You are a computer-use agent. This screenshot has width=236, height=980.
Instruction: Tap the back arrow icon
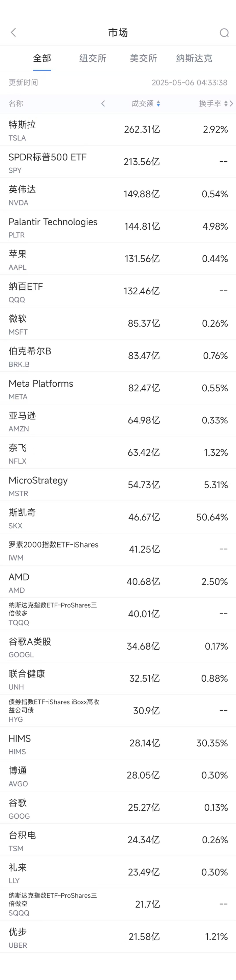pos(14,33)
